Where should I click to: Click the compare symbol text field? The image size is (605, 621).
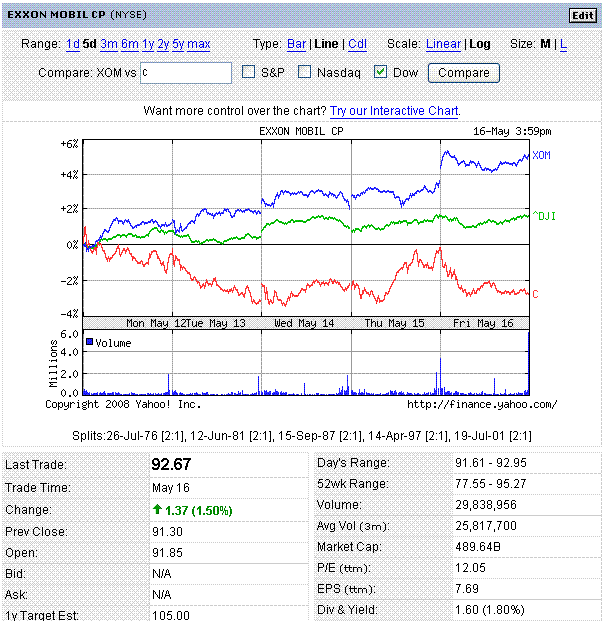(x=185, y=73)
